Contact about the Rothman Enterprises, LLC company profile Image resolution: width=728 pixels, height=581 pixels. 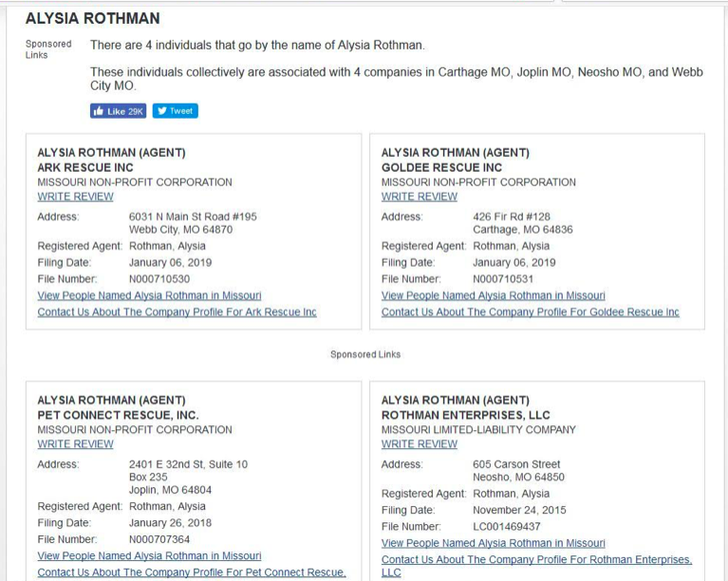536,559
